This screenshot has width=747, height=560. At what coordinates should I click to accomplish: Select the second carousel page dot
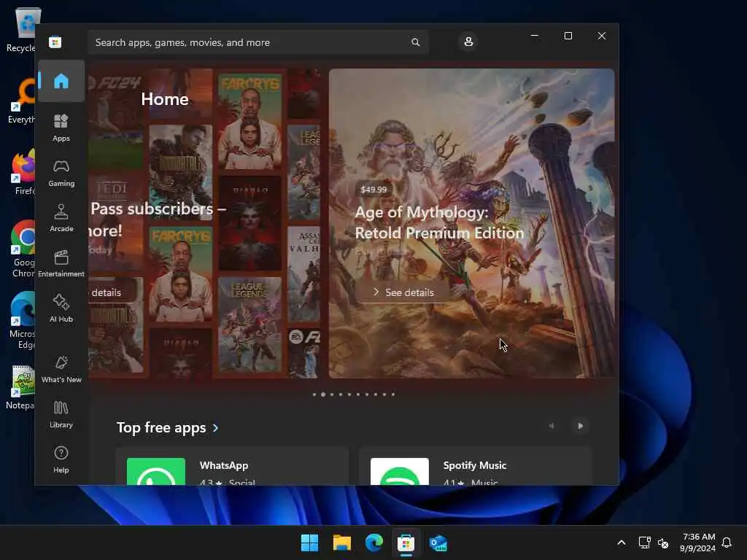click(323, 394)
